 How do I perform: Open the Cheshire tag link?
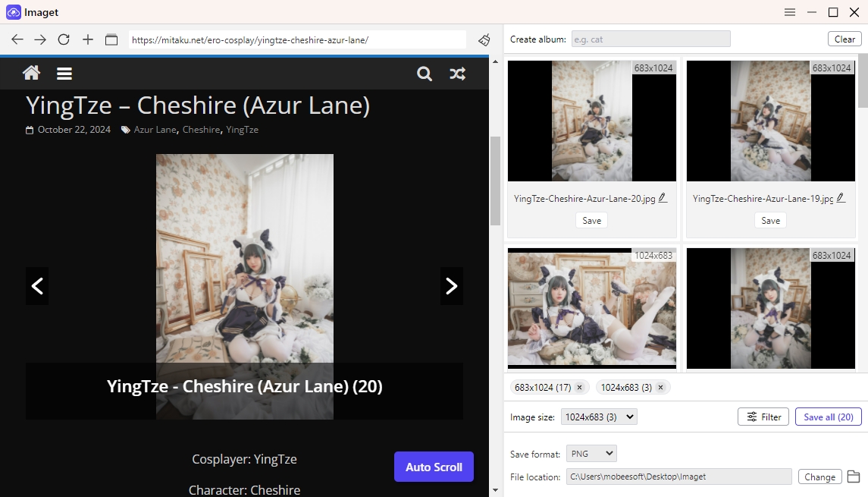pyautogui.click(x=201, y=130)
